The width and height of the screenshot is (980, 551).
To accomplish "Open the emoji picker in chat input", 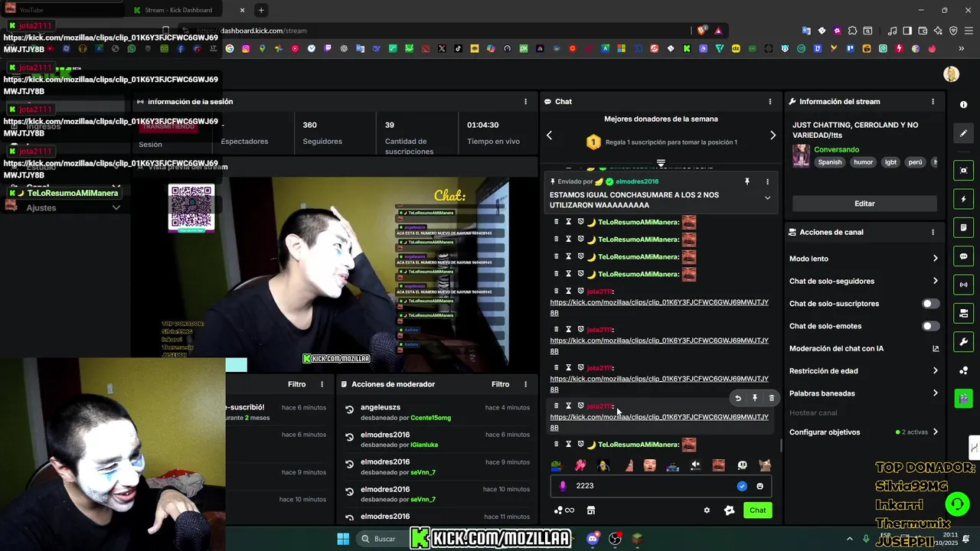I will click(759, 486).
